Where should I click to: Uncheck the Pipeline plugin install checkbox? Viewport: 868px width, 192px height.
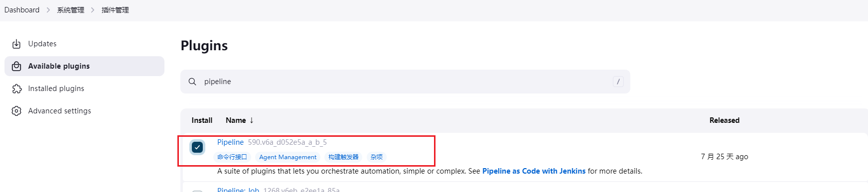click(197, 147)
